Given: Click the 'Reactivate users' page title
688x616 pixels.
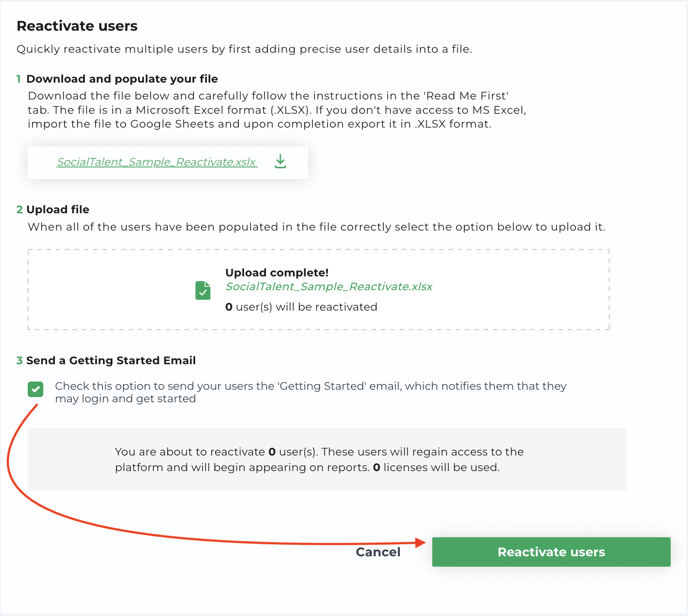Looking at the screenshot, I should [x=77, y=26].
